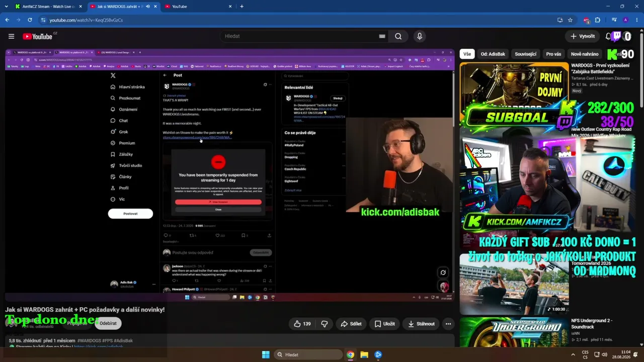Open the 'NFS Underground 2 - Soundtrack' title
644x362 pixels.
tap(592, 324)
